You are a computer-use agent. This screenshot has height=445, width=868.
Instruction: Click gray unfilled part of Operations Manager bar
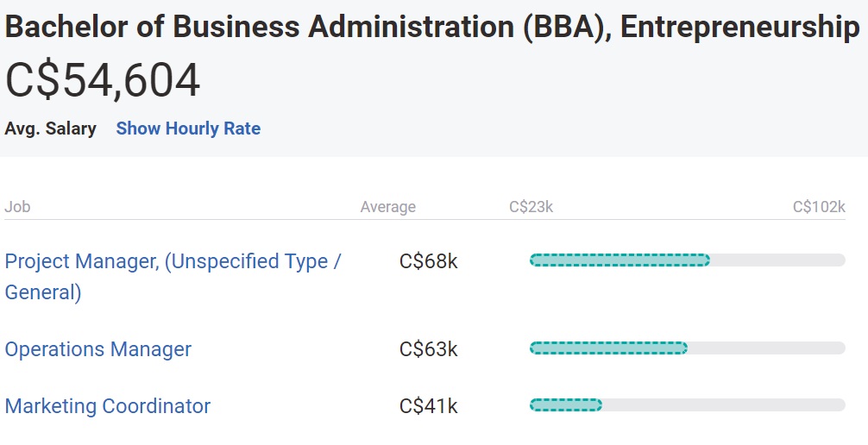[766, 348]
